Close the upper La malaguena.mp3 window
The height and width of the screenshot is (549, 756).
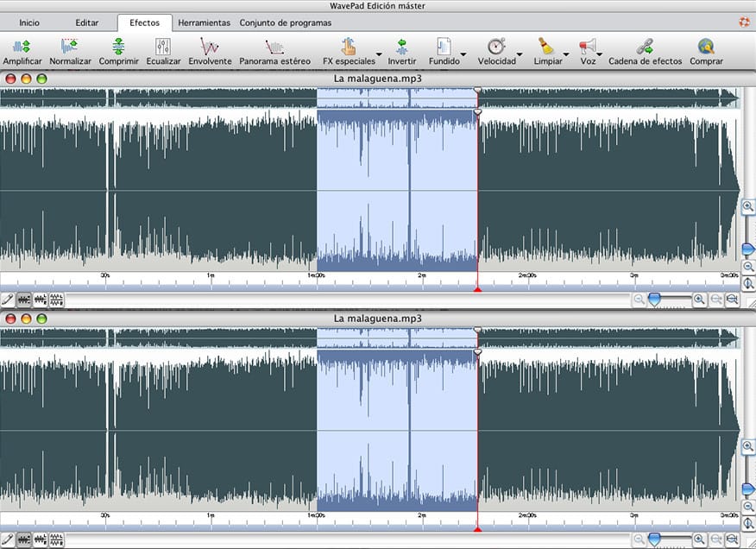(x=10, y=79)
